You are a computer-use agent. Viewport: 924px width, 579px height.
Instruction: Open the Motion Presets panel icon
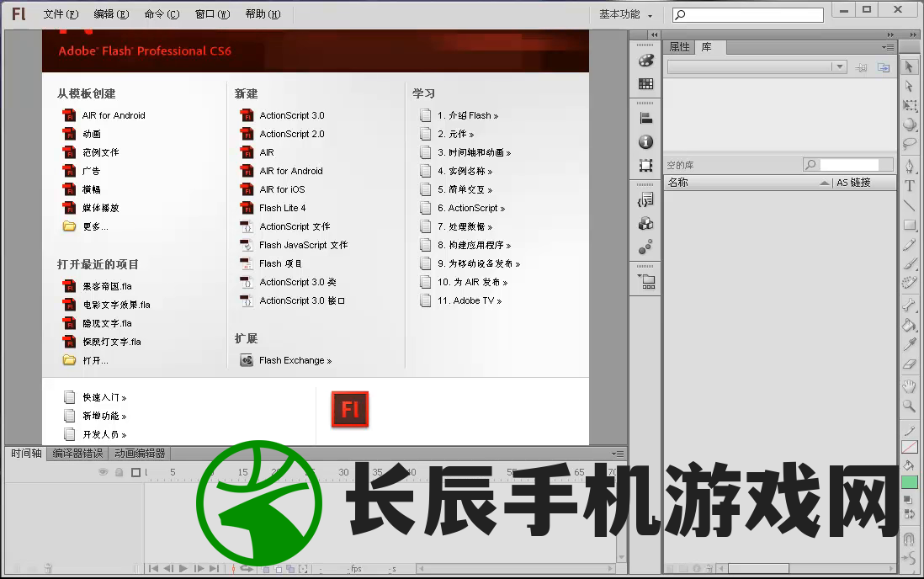(x=645, y=247)
